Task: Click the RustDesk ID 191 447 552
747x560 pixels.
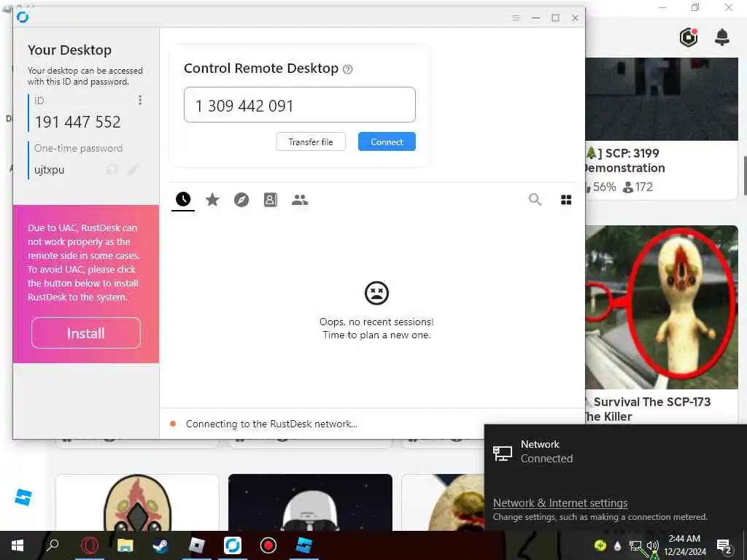Action: tap(77, 122)
